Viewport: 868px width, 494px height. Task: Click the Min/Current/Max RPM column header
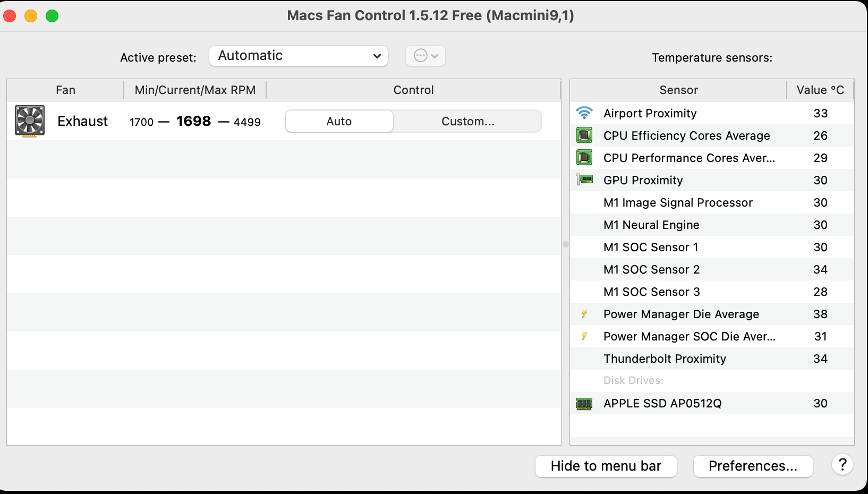point(195,90)
